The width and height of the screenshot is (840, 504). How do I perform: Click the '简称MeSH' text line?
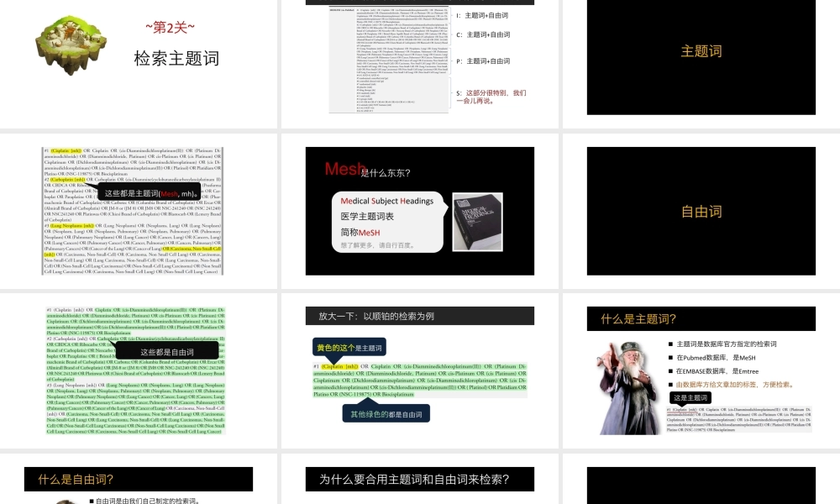pos(360,232)
